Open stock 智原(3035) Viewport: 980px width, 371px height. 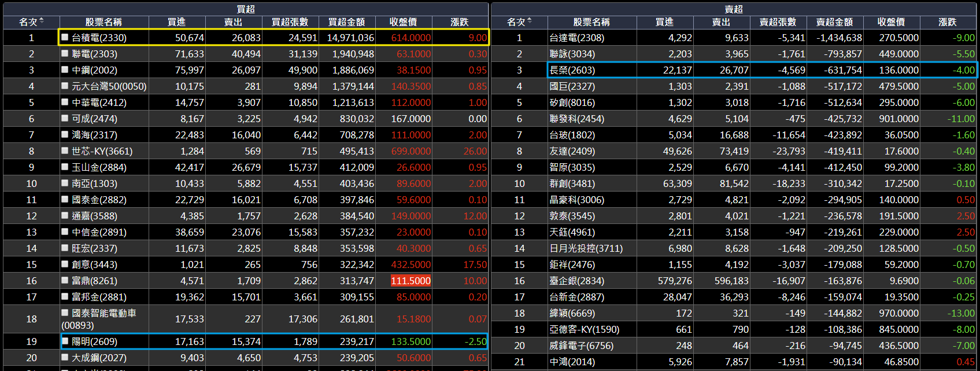coord(572,167)
